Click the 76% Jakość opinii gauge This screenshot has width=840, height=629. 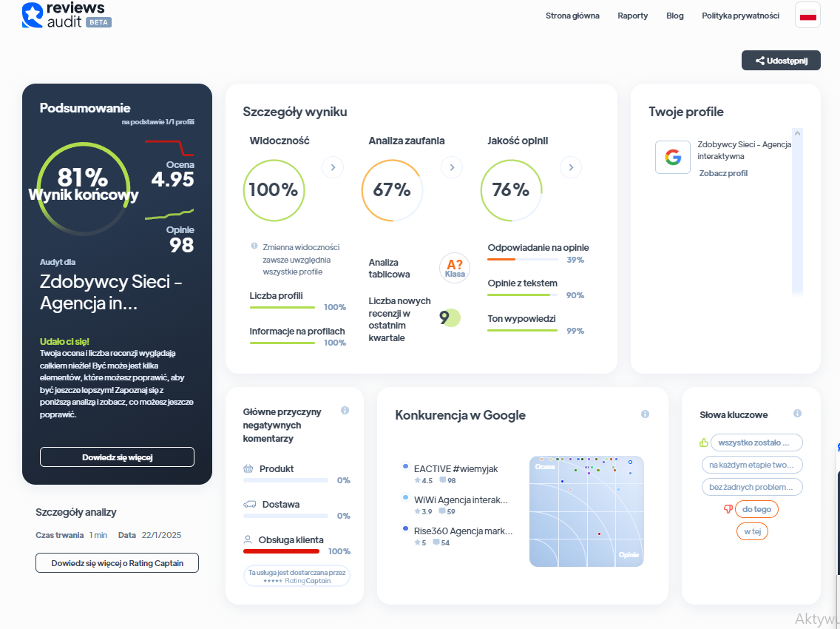coord(511,190)
